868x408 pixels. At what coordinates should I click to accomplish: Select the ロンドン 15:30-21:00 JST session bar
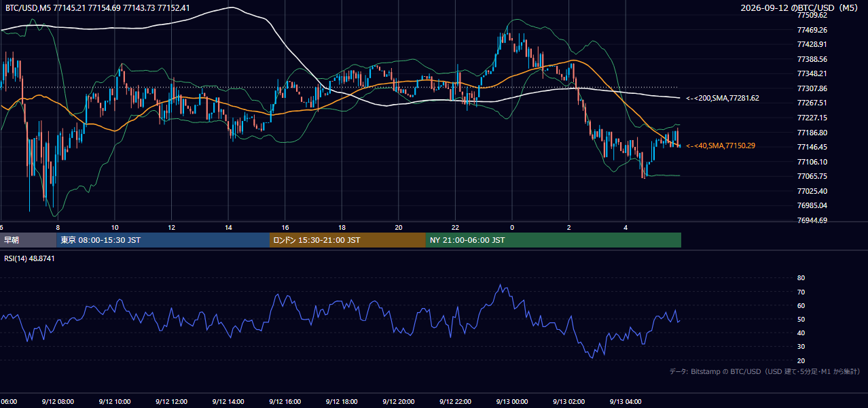pos(348,240)
